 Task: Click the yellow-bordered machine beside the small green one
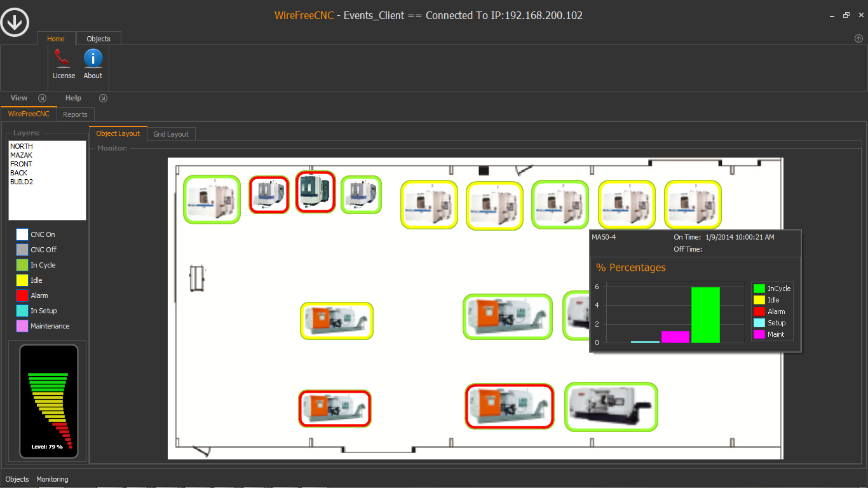[429, 205]
